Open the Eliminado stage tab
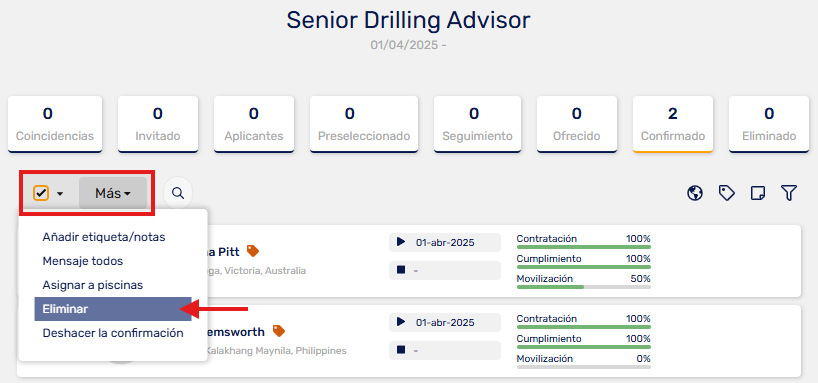The width and height of the screenshot is (818, 383). pos(769,124)
